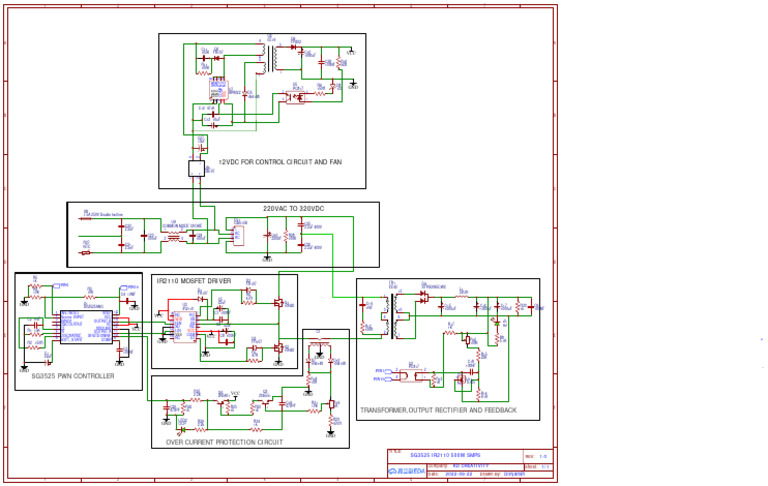Select the company name 'RD CREATIVITY'
The height and width of the screenshot is (486, 768).
(470, 466)
